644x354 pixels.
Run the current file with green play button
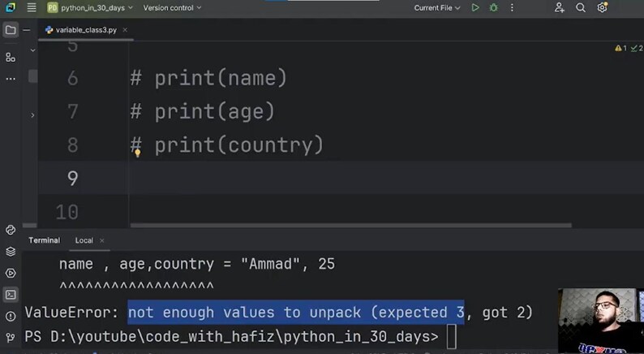(475, 7)
